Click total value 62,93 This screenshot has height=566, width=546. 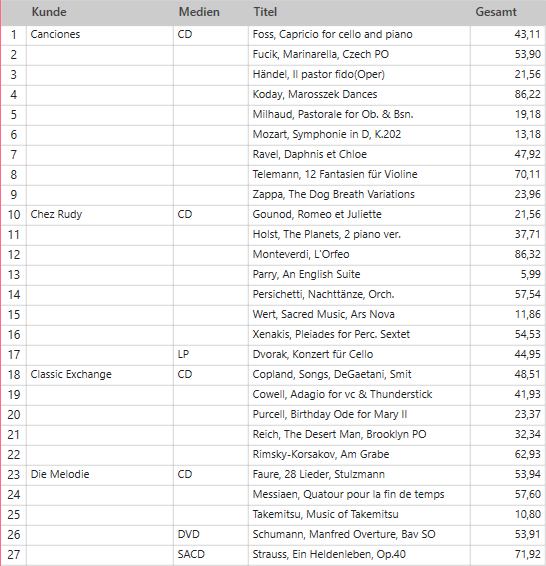click(x=508, y=455)
